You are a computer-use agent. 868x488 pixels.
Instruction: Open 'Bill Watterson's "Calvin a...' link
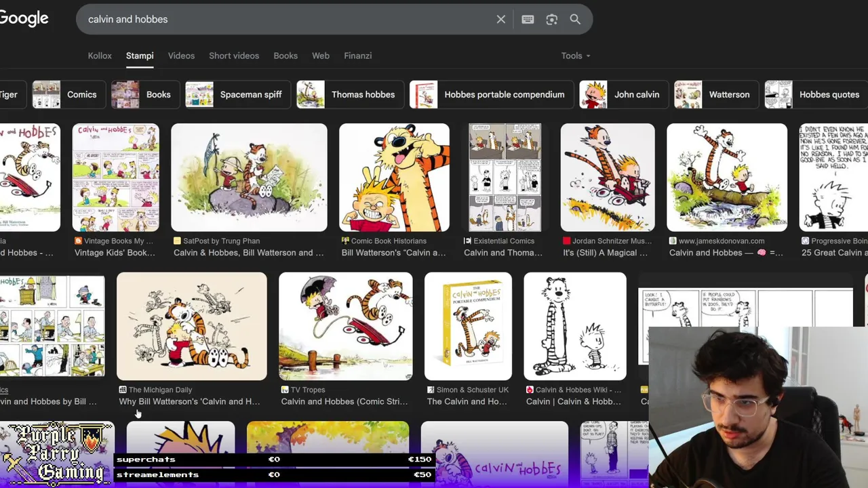pos(393,253)
